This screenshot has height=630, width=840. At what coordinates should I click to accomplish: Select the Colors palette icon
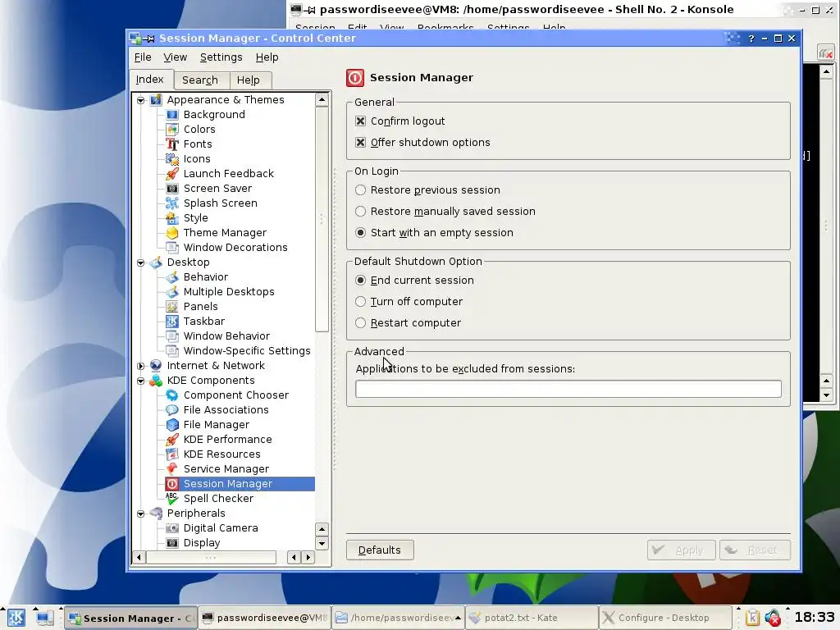click(x=172, y=129)
